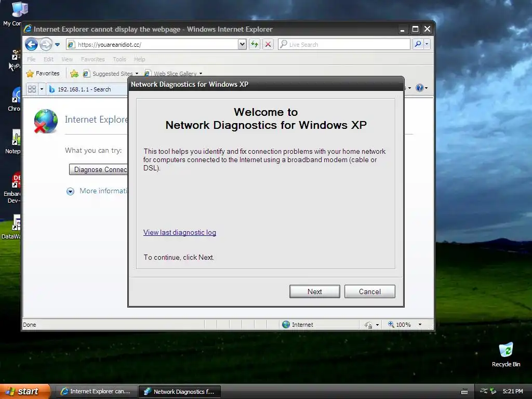Screen dimensions: 532x399
Task: Open the Help menu
Action: point(139,59)
